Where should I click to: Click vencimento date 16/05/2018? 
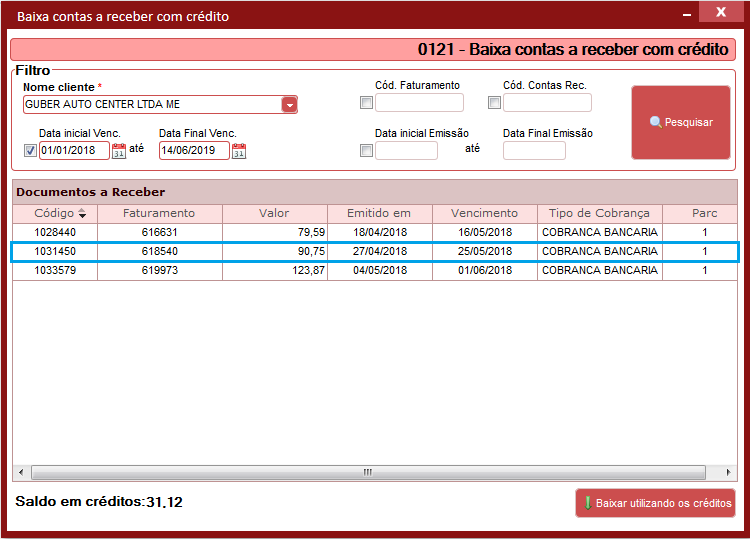click(x=485, y=232)
